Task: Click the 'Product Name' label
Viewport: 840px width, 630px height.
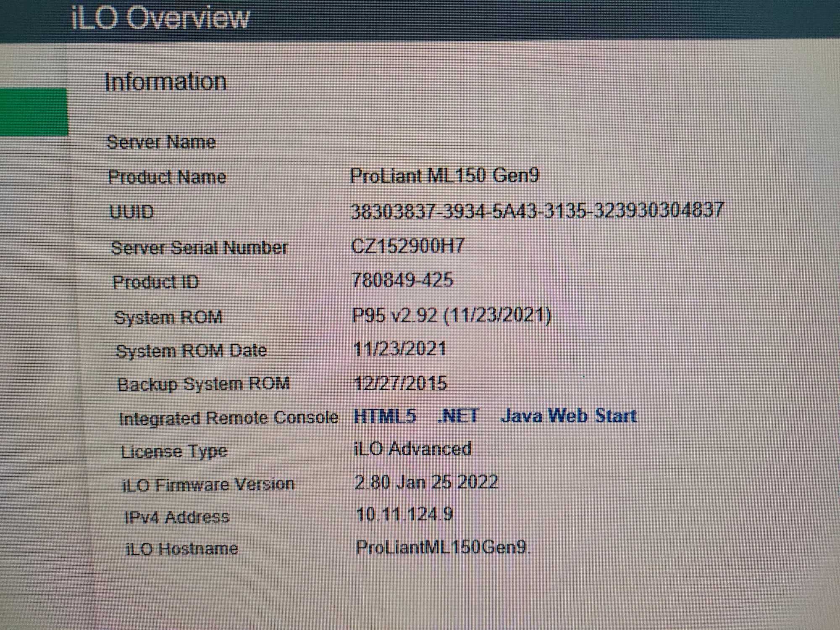Action: pyautogui.click(x=167, y=177)
